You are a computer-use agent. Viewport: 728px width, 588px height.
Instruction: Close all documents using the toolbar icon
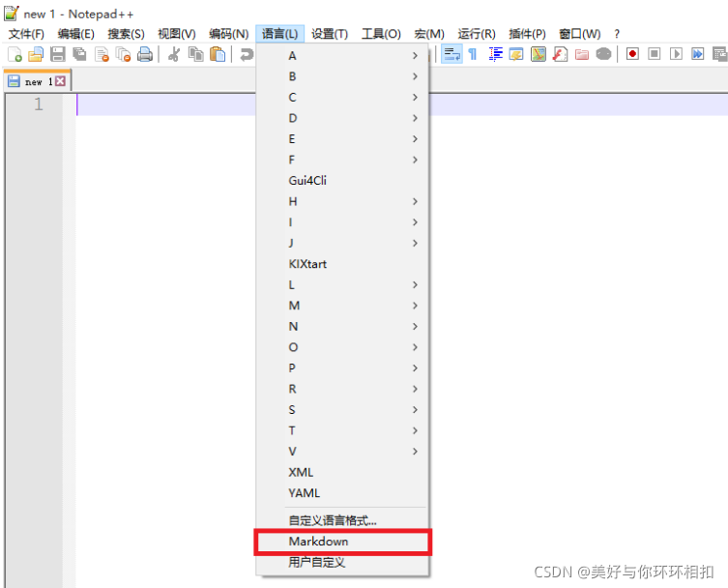pyautogui.click(x=123, y=54)
